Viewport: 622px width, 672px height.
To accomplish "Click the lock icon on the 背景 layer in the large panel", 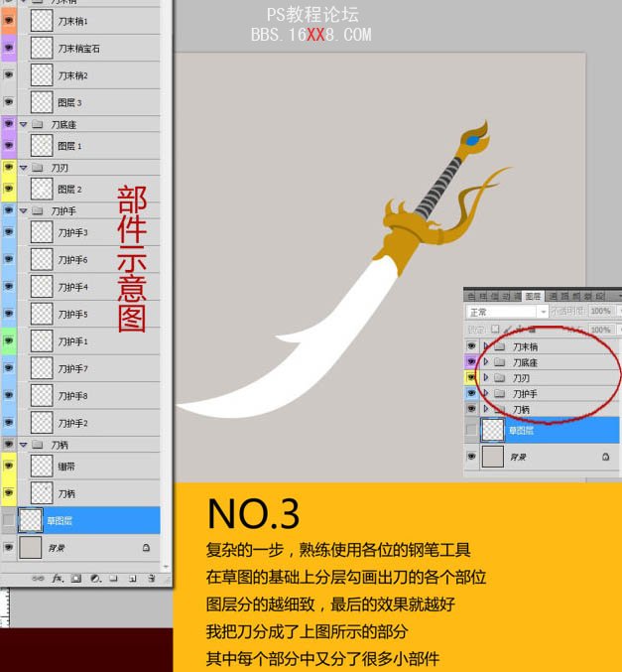I will point(146,548).
